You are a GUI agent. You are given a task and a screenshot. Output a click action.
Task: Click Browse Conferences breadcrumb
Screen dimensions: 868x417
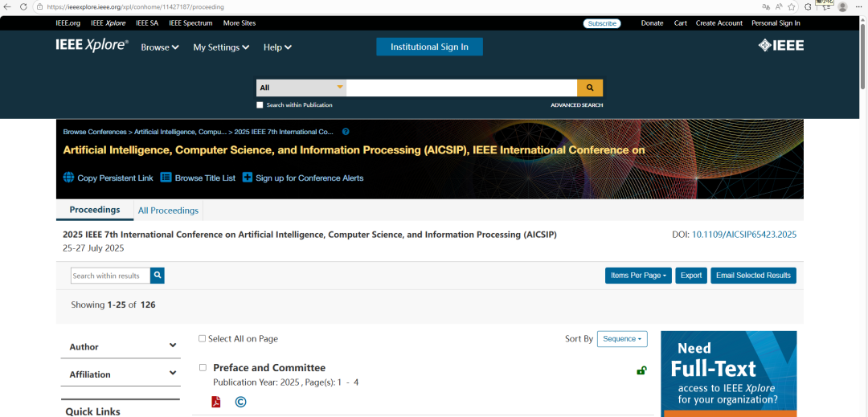tap(95, 133)
